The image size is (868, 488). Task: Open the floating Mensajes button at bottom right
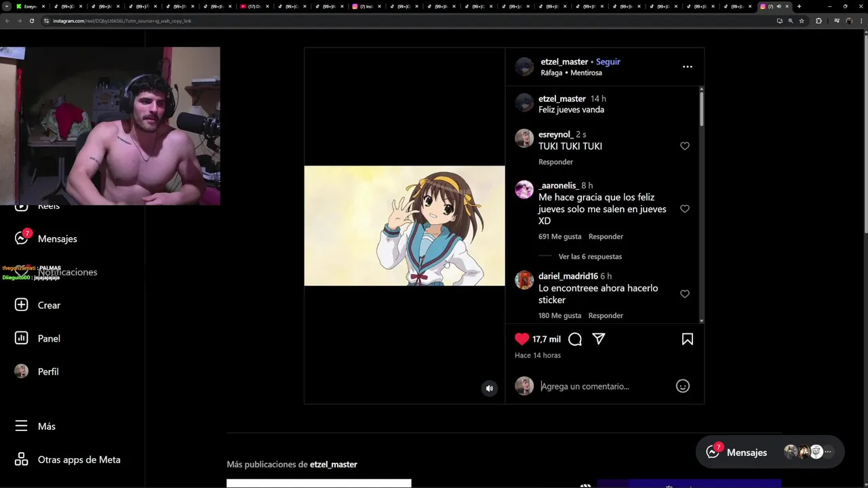(770, 452)
